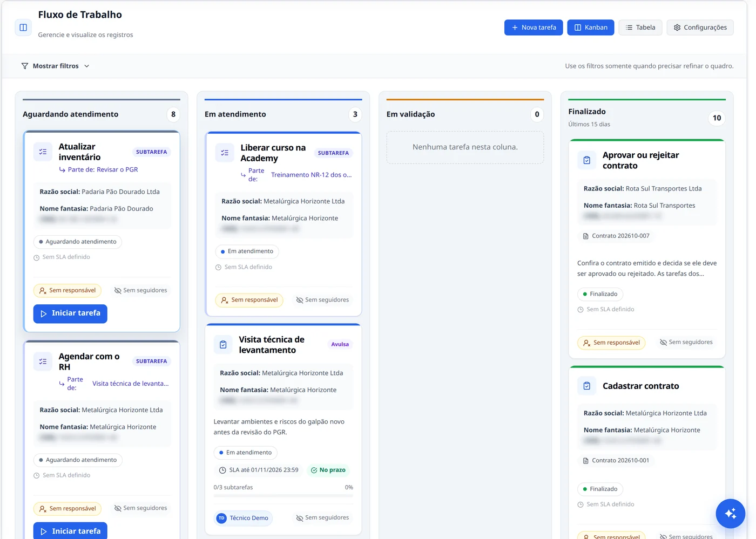The image size is (756, 539).
Task: Click the funnel filter icon
Action: pos(25,66)
